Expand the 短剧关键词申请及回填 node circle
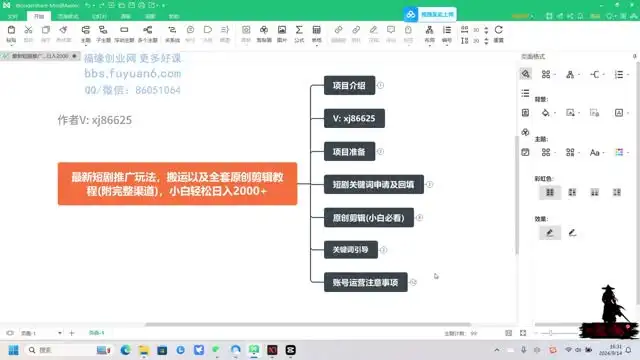Image resolution: width=640 pixels, height=360 pixels. coord(429,184)
